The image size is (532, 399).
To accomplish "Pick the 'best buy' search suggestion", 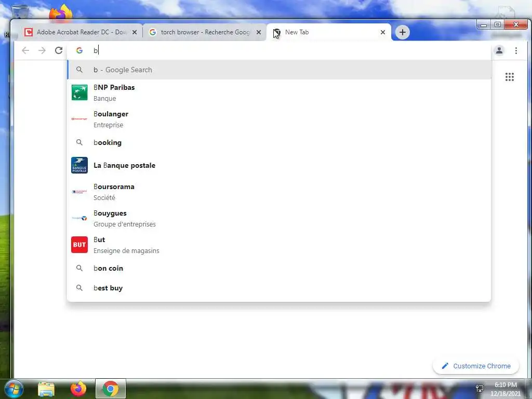I will [x=279, y=288].
